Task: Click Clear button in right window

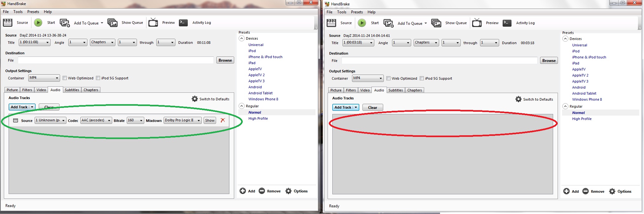Action: click(373, 108)
